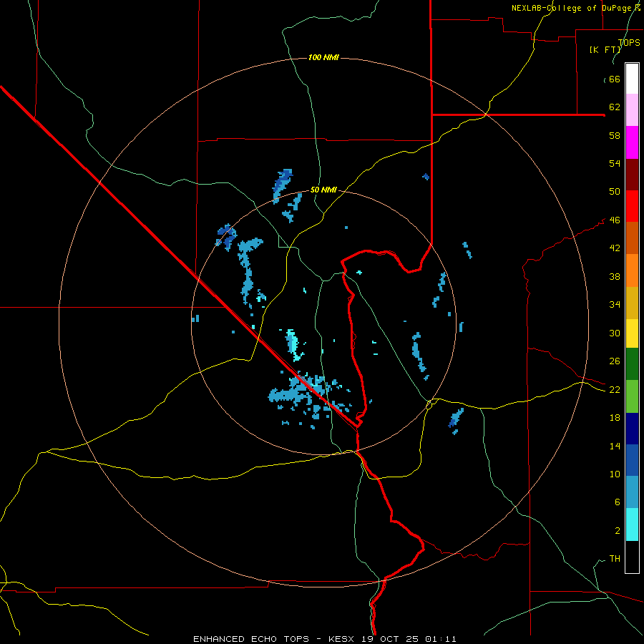644x644 pixels.
Task: Click the "01:11" timestamp
Action: click(441, 639)
